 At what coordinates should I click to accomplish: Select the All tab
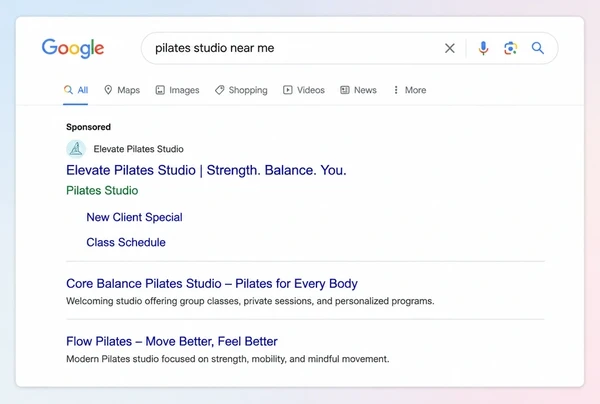[76, 90]
